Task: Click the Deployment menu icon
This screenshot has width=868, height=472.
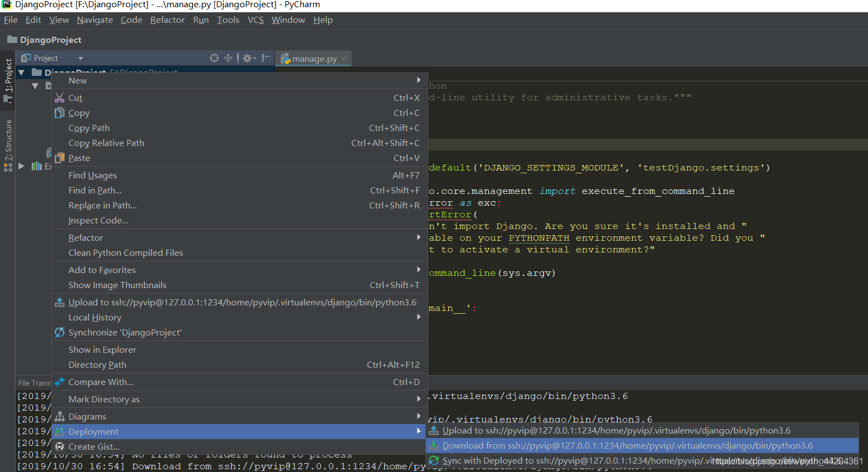Action: [60, 432]
